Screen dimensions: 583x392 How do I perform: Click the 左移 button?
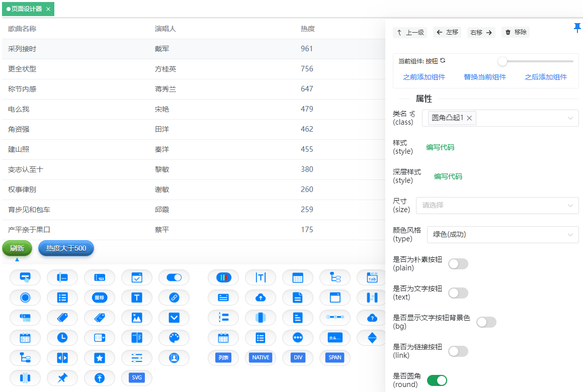click(447, 32)
